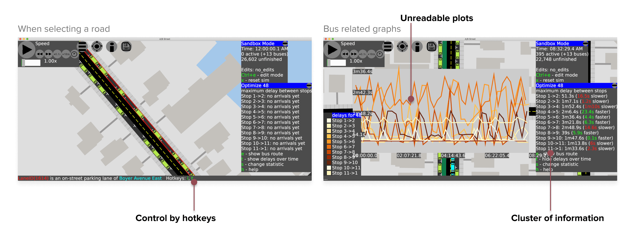
Task: Click 'e - show bus route' in the left screenshot
Action: (x=262, y=154)
